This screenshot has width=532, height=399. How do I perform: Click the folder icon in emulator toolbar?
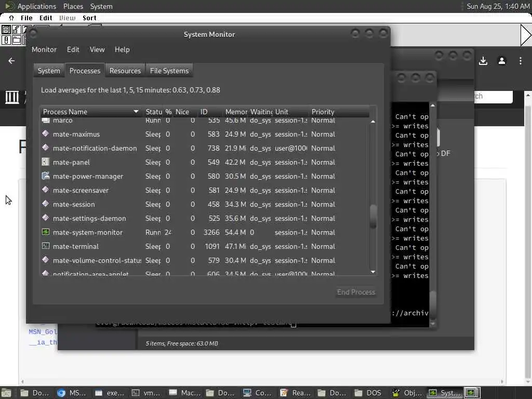[16, 40]
